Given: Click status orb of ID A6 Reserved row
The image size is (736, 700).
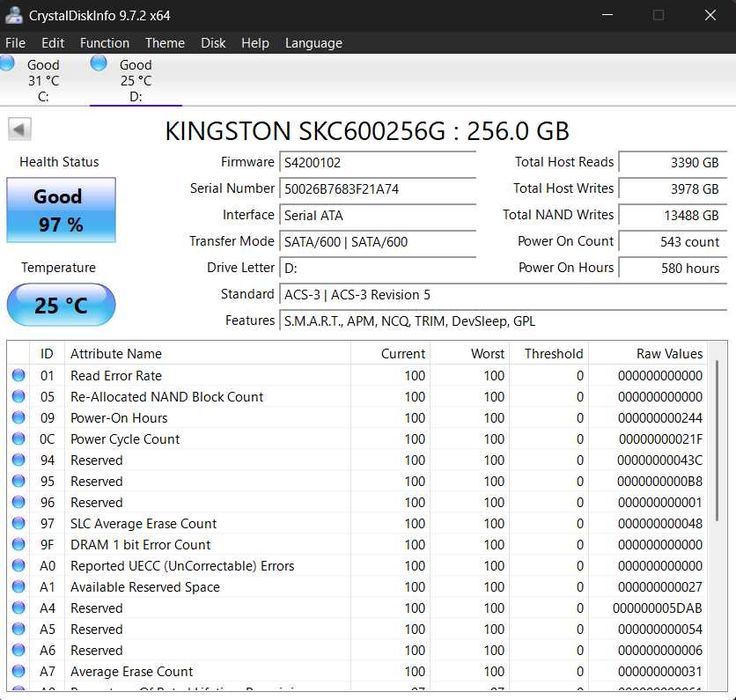Looking at the screenshot, I should click(18, 650).
